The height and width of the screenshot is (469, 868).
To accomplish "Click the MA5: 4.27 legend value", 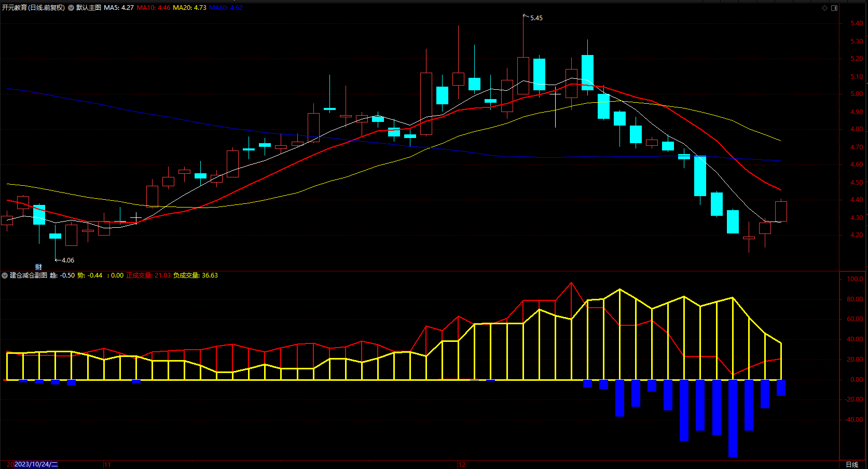I will (119, 8).
